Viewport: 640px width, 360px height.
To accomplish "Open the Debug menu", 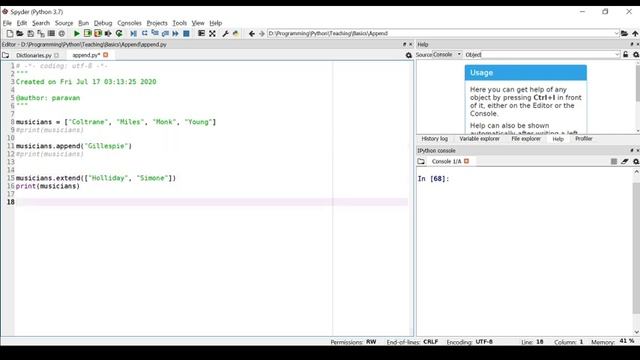I will point(103,23).
